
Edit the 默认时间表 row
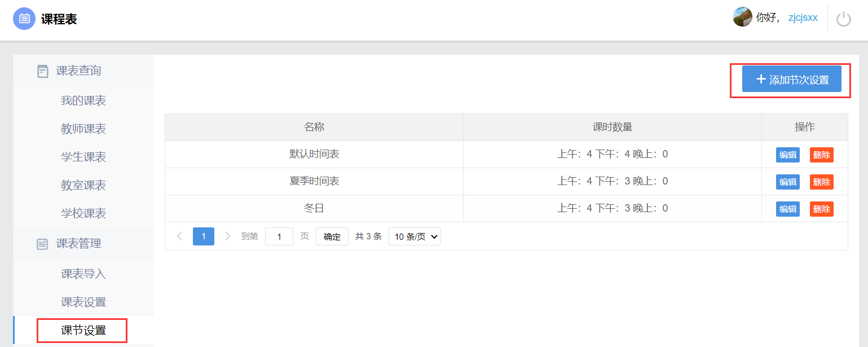tap(787, 155)
